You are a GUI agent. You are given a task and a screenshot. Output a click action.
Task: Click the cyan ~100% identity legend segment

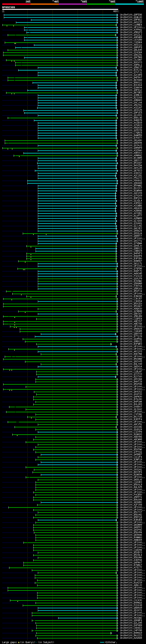[130, 4]
